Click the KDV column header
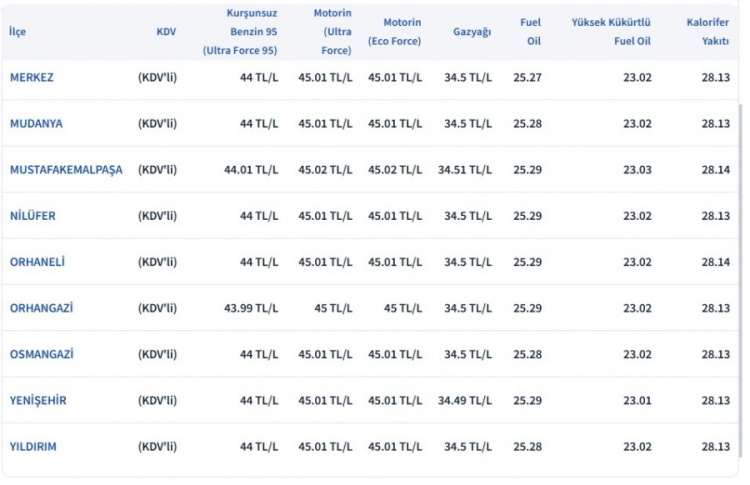 [x=166, y=32]
